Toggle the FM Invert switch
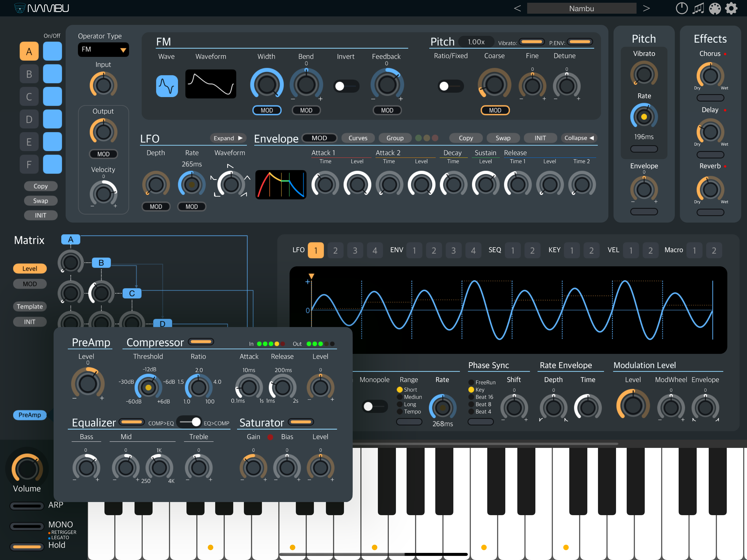The height and width of the screenshot is (560, 747). (346, 86)
